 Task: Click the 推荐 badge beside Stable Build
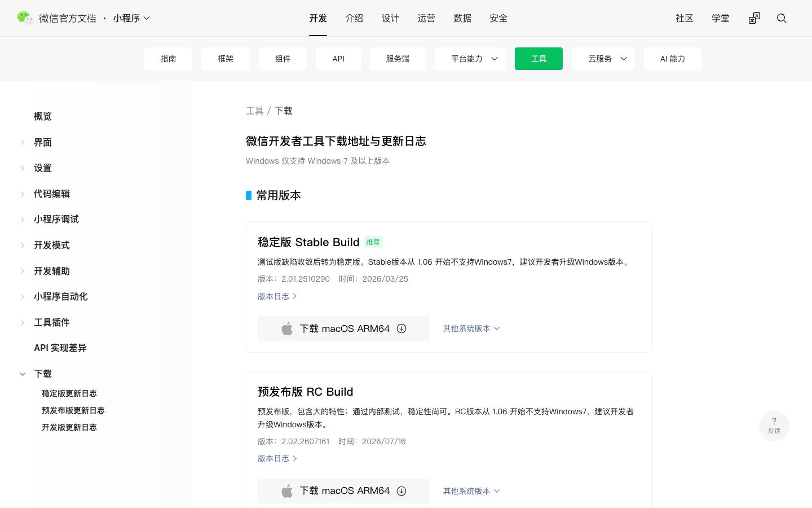click(373, 242)
